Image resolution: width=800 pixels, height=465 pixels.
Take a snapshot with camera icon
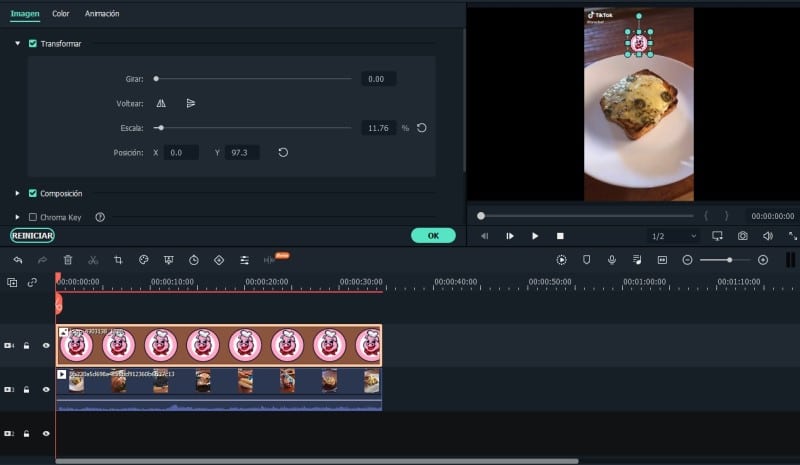tap(743, 236)
